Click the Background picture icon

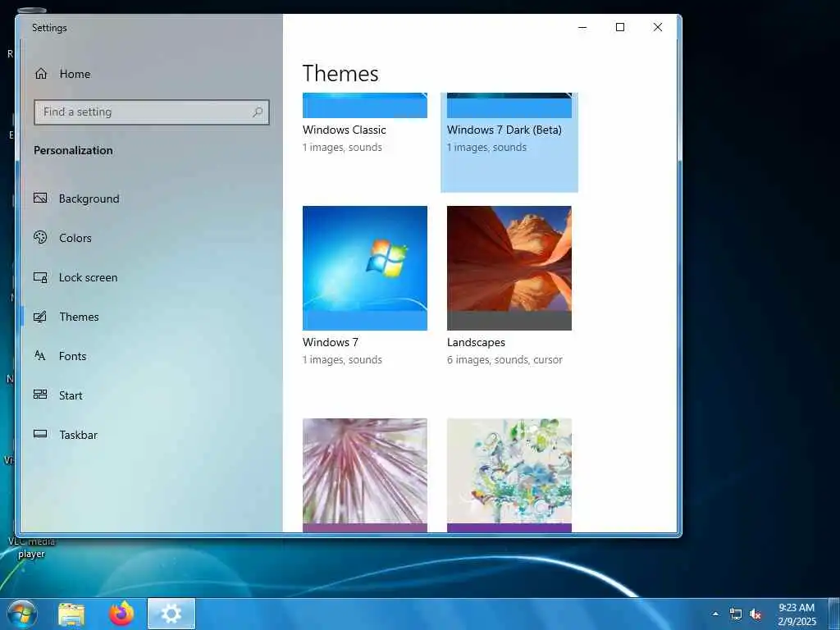click(x=40, y=199)
